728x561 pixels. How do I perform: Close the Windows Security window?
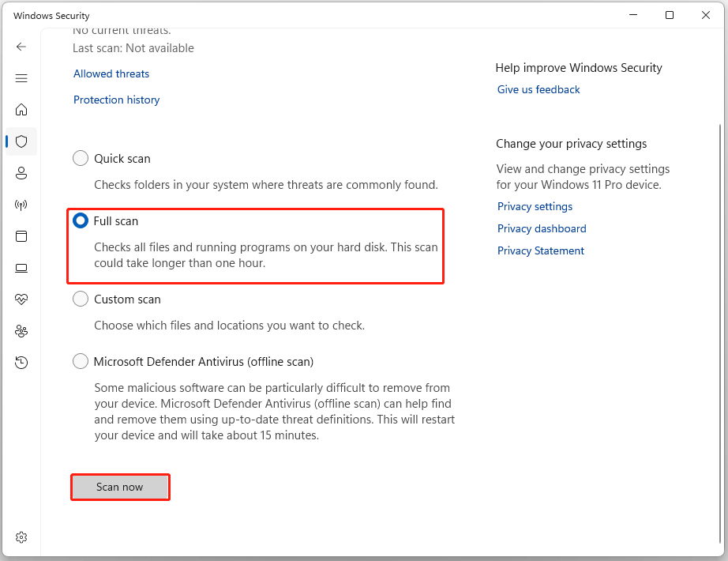(x=706, y=15)
